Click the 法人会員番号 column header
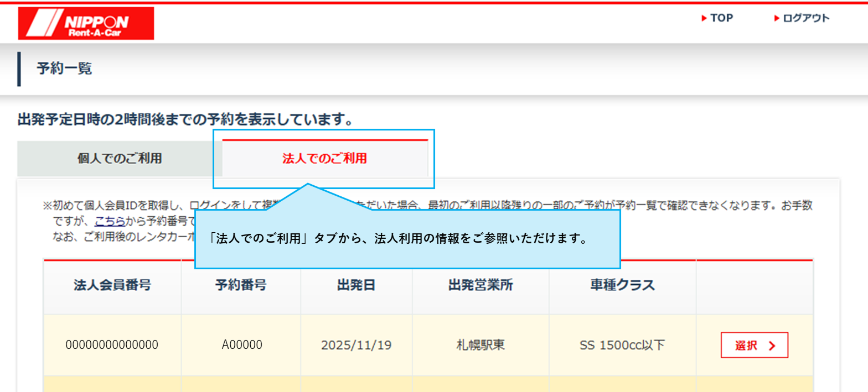The width and height of the screenshot is (868, 392). click(112, 286)
